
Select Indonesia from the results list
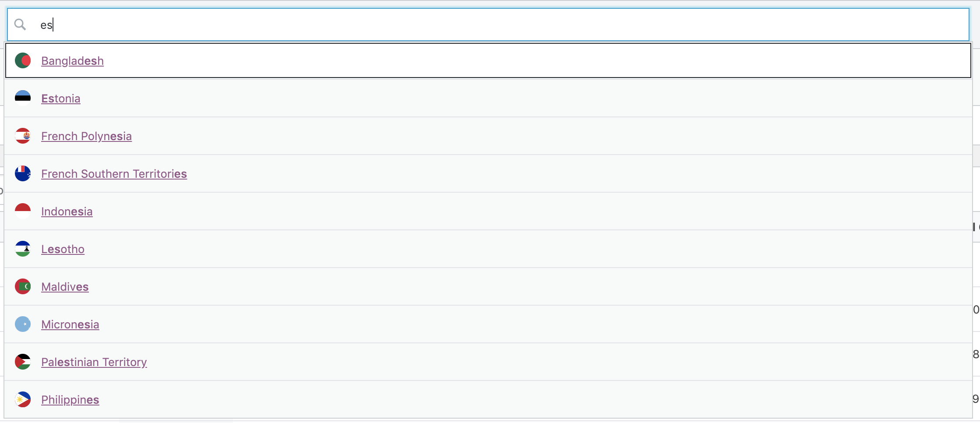[67, 211]
